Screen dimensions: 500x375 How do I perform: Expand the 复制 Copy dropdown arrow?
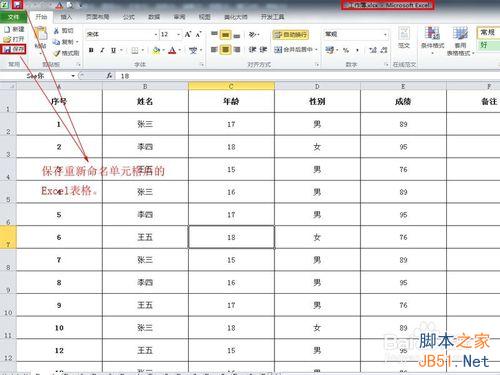[77, 42]
